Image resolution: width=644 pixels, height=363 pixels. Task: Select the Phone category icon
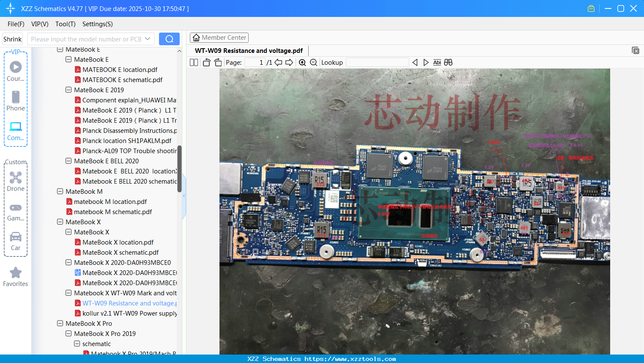pyautogui.click(x=16, y=101)
